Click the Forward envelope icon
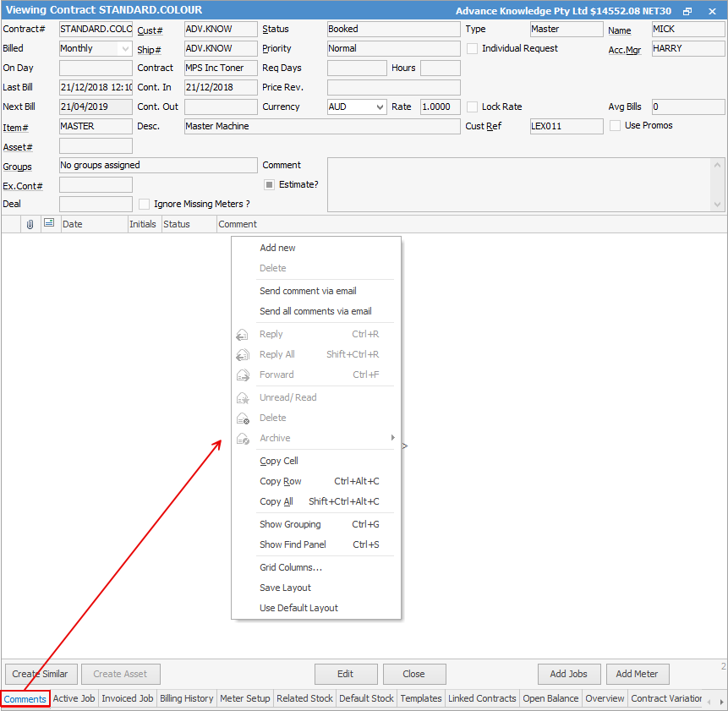This screenshot has height=711, width=728. (x=243, y=375)
